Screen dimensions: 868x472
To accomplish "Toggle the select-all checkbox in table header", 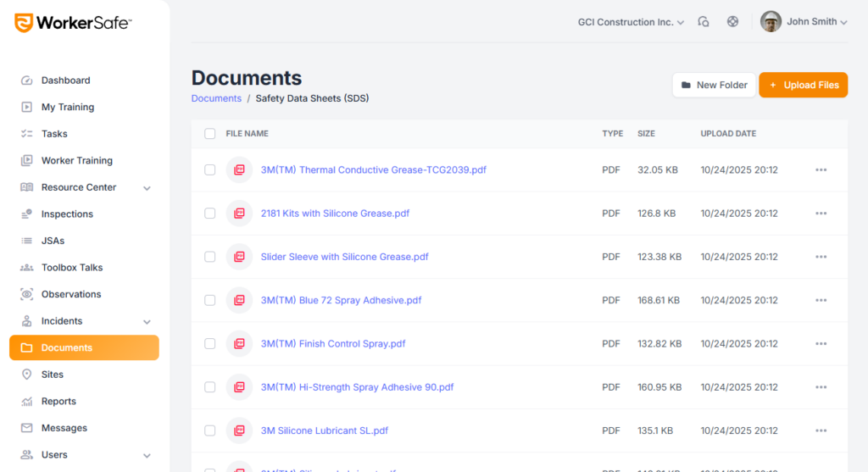I will [x=210, y=133].
